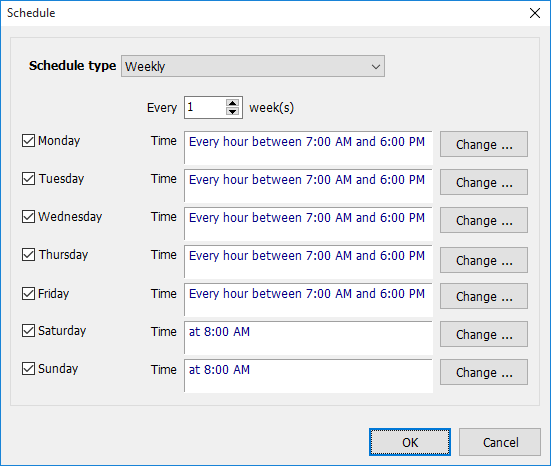
Task: Confirm the schedule with OK
Action: coord(410,442)
